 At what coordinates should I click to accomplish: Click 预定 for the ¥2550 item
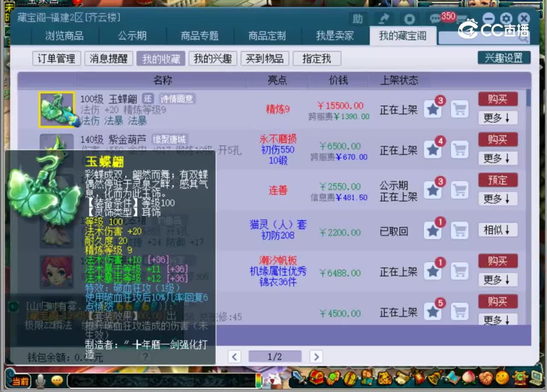[x=498, y=180]
